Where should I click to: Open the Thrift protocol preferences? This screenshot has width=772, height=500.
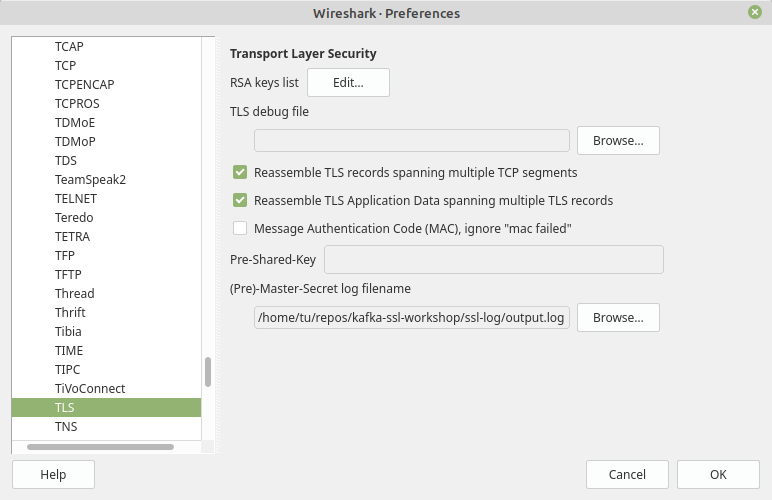pyautogui.click(x=70, y=312)
